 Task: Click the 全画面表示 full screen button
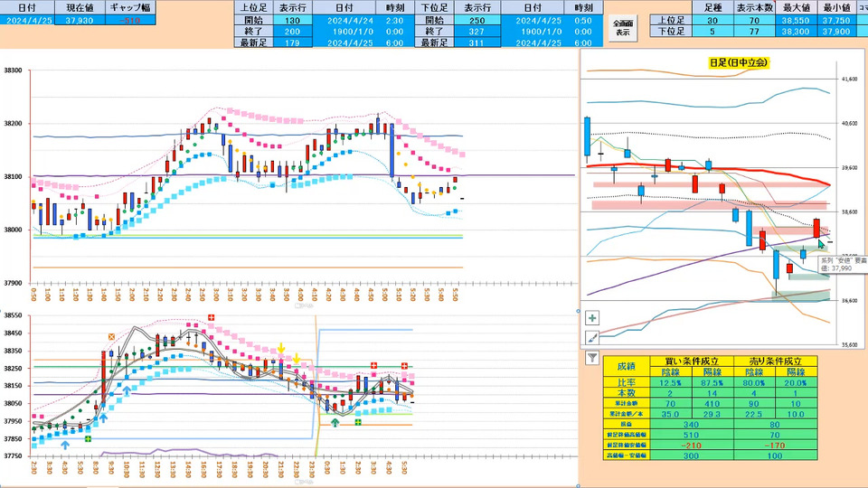623,28
